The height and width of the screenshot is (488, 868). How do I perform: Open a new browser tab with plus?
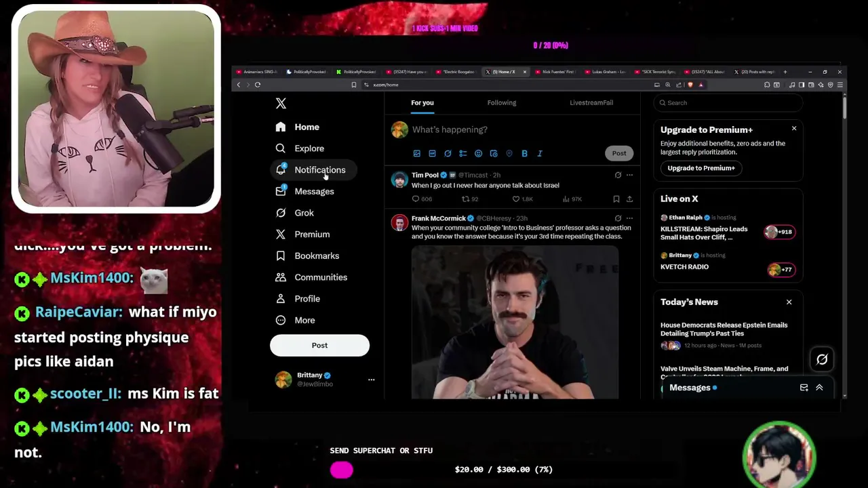tap(785, 72)
